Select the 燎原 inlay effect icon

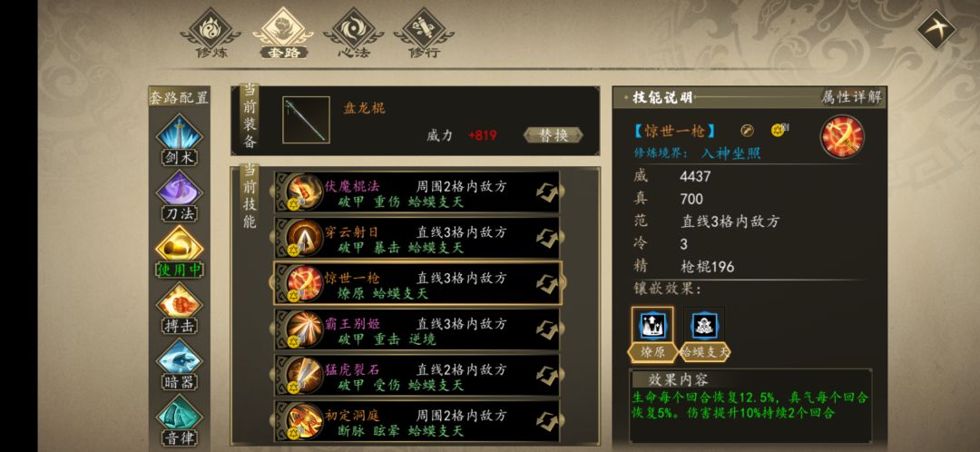coord(652,333)
